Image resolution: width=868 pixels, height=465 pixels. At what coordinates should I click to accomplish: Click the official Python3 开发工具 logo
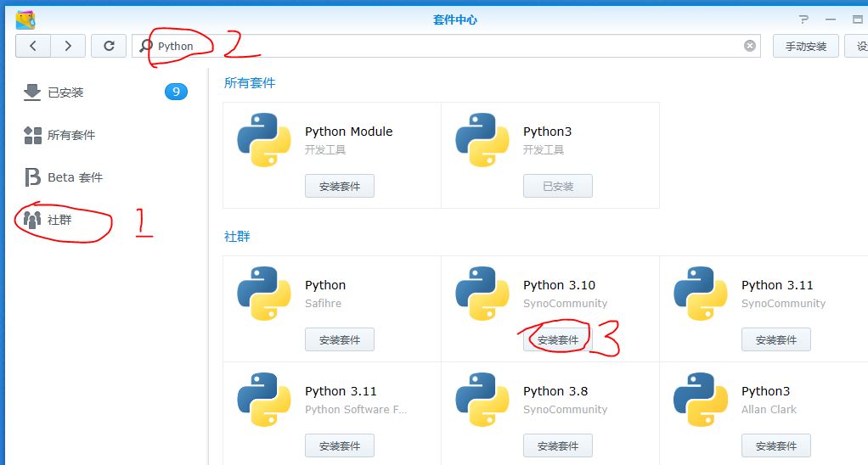(482, 140)
